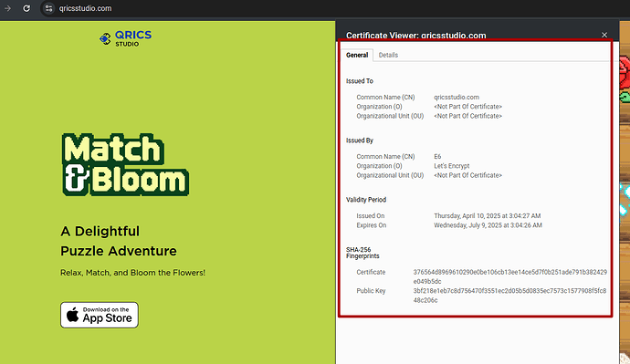
Task: Select the General tab
Action: click(357, 55)
